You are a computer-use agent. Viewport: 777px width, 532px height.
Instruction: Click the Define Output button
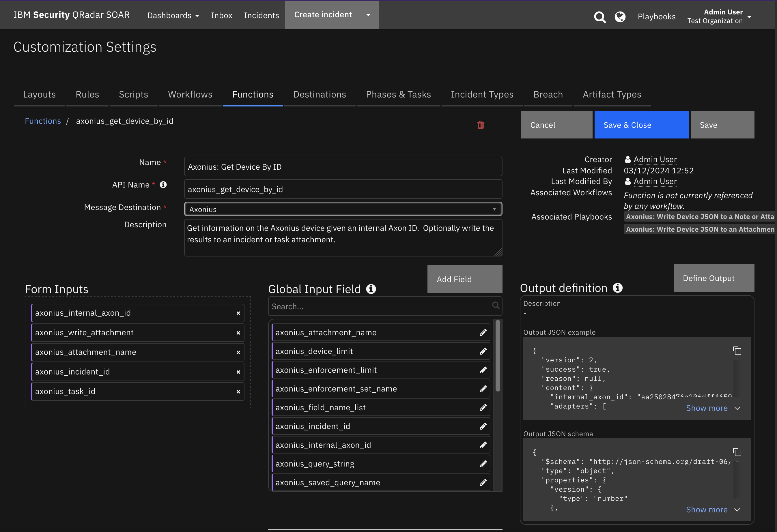coord(714,278)
